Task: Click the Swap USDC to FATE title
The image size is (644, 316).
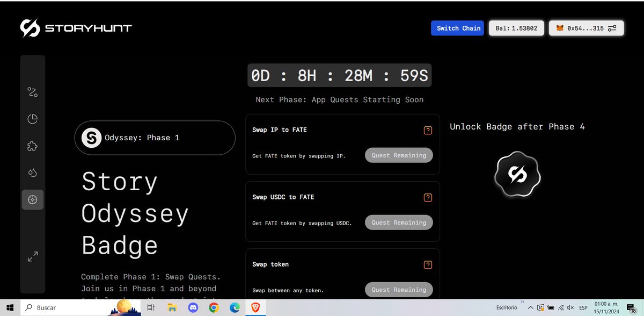Action: [x=283, y=197]
